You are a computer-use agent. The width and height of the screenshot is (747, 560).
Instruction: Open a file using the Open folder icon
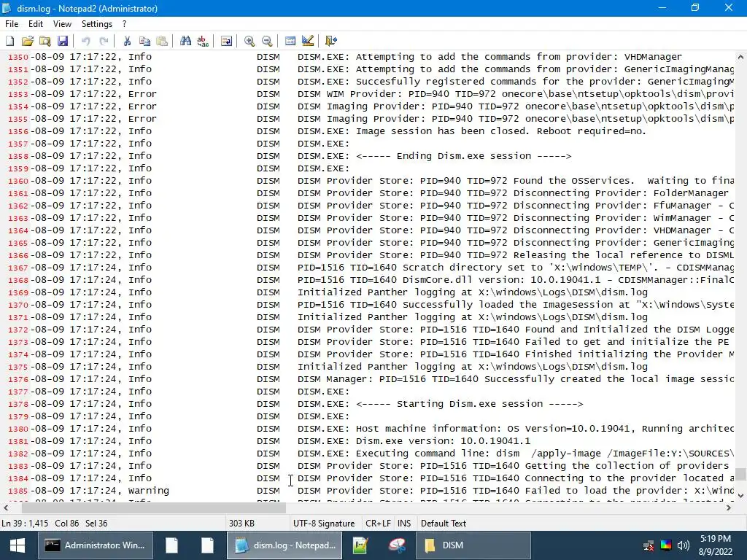click(28, 41)
